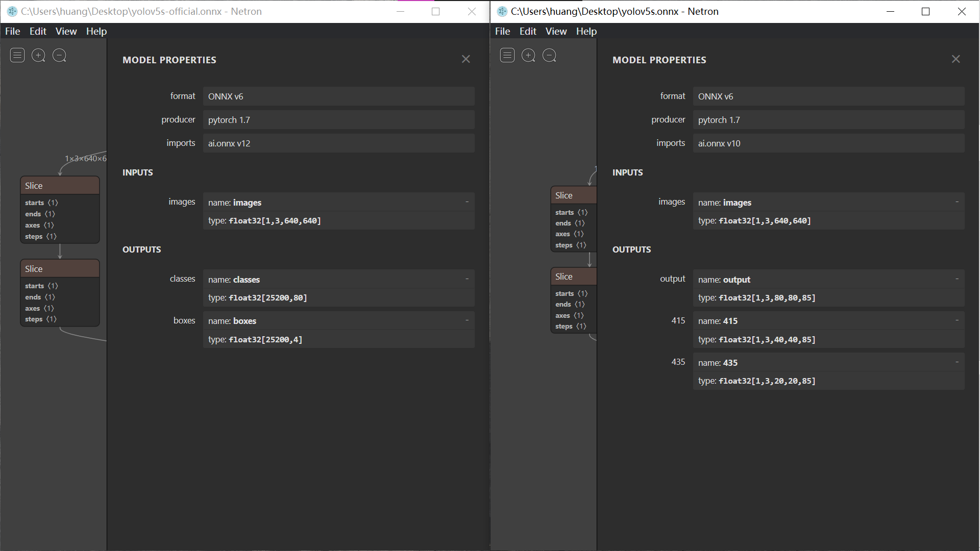Viewport: 980px width, 551px height.
Task: Collapse classes output entry in left window
Action: coord(467,279)
